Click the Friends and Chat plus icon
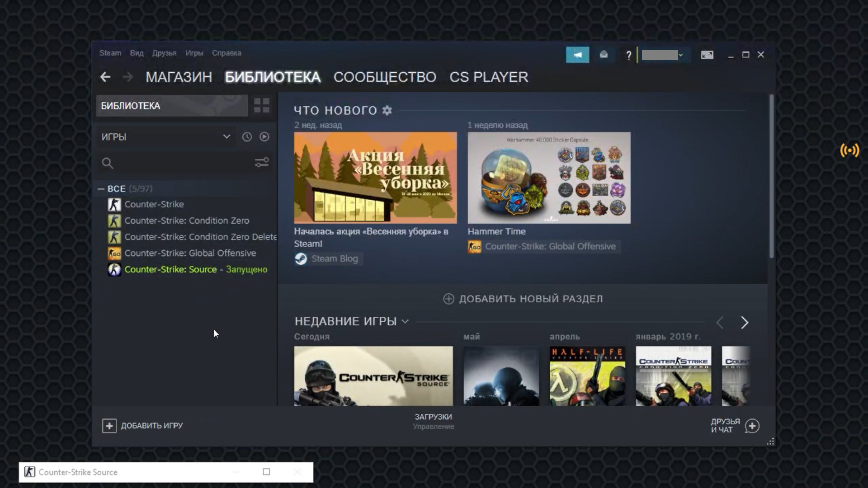 point(752,426)
